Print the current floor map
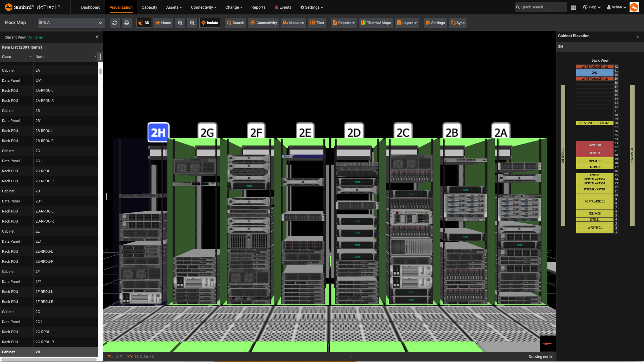Viewport: 644px width, 362px height. 127,23
